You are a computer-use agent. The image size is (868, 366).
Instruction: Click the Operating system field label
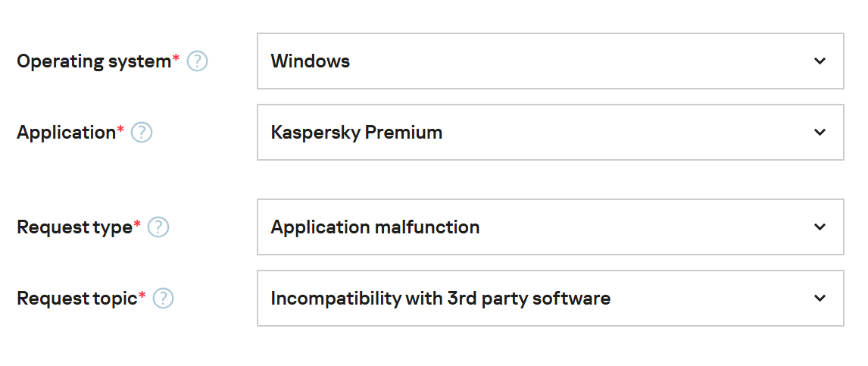94,61
